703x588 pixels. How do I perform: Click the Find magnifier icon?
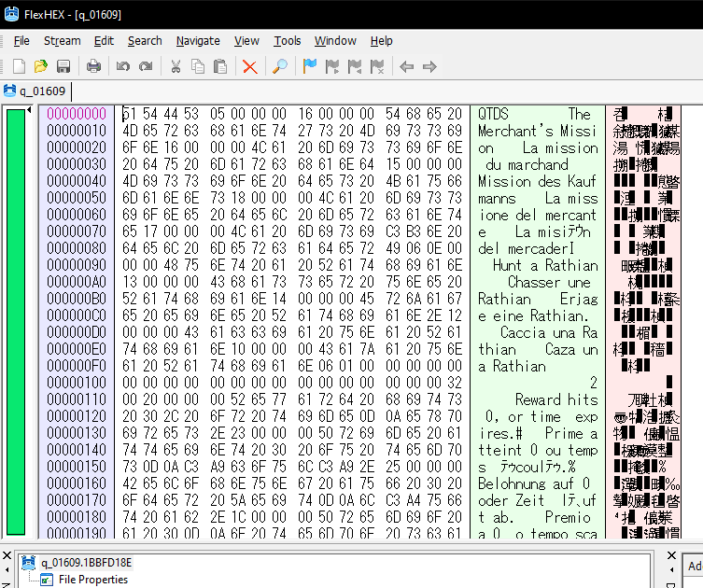point(280,66)
